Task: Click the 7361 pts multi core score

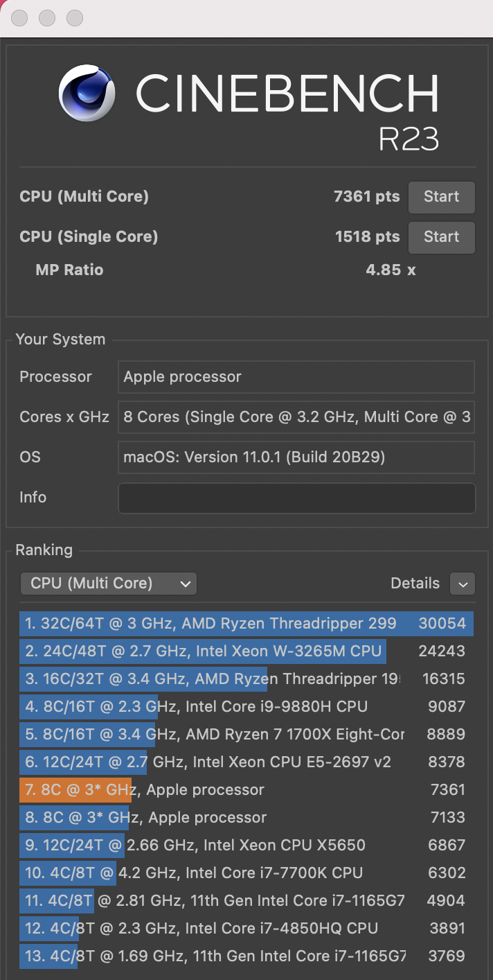Action: point(366,197)
